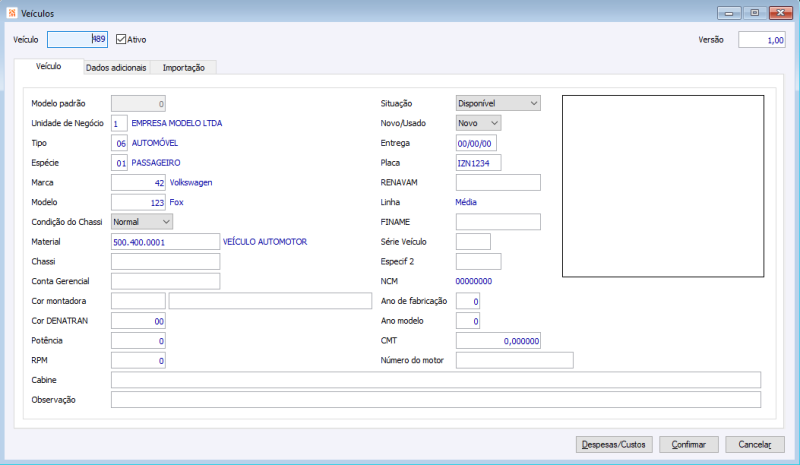Click the PASSAGEIRO text
Screen dimensions: 800x465
point(156,163)
